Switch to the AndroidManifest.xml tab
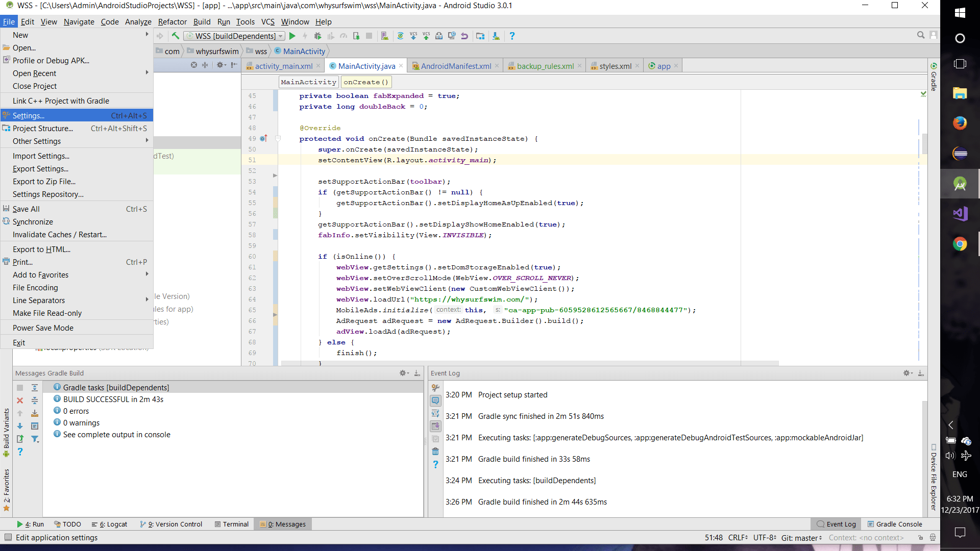 [455, 65]
